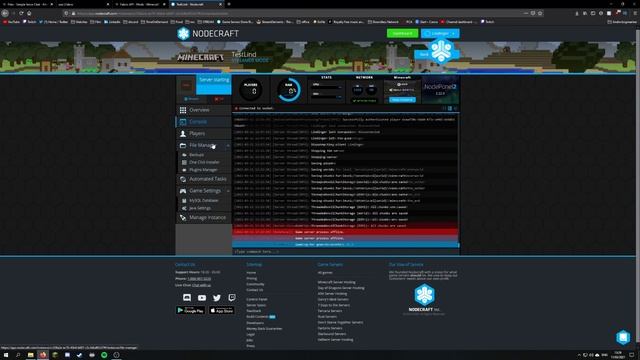Bookmark this page with the star icon
Viewport: 640px width, 360px height.
point(540,13)
